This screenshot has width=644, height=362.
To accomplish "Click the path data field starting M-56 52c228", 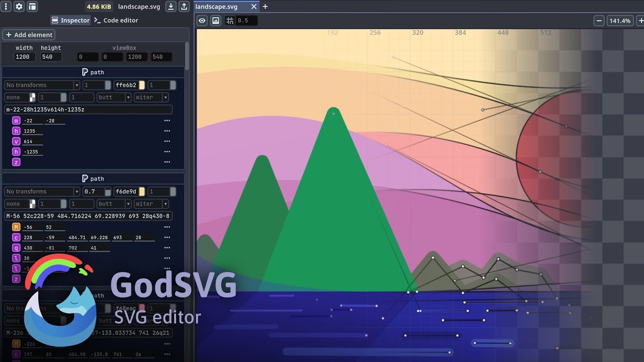I will [89, 216].
